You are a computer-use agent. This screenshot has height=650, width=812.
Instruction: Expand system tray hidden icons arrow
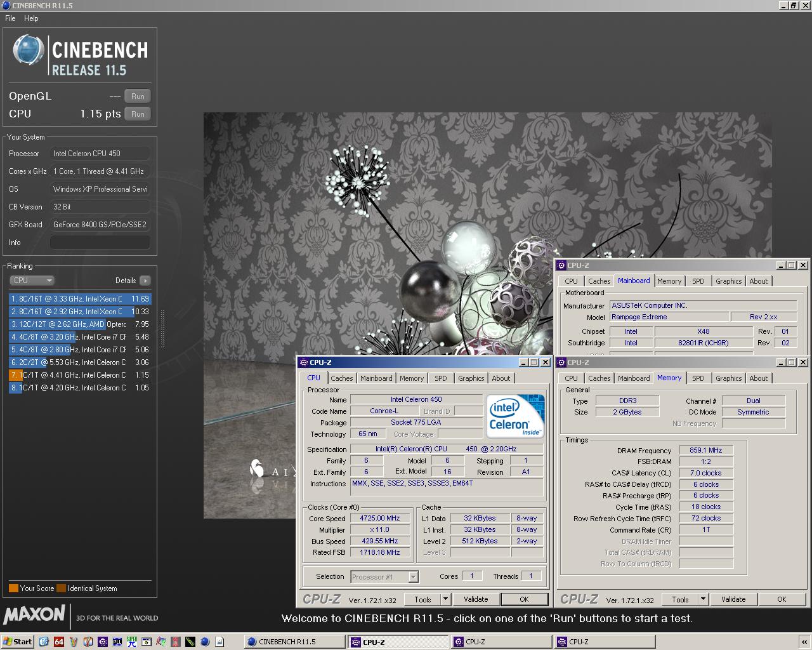coord(804,642)
